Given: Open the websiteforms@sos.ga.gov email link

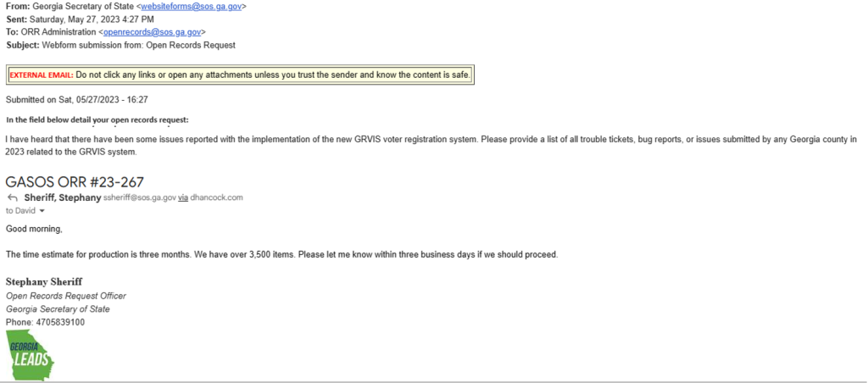Looking at the screenshot, I should tap(191, 7).
